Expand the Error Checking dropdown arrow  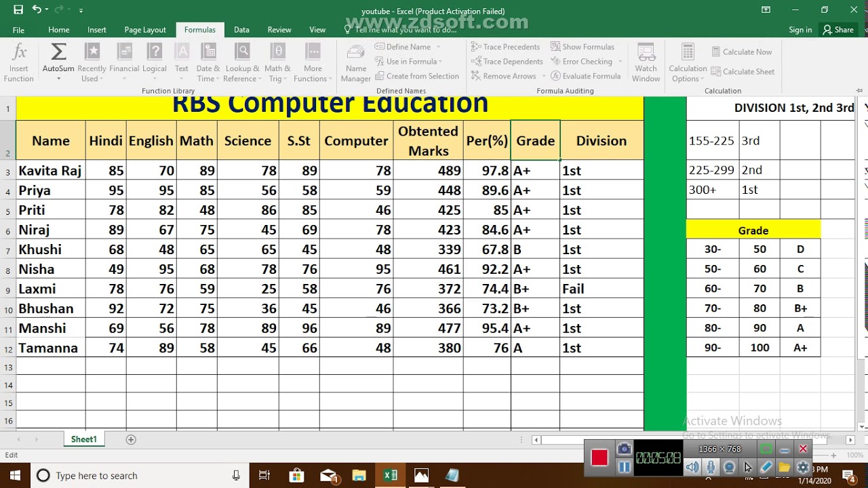(x=619, y=62)
